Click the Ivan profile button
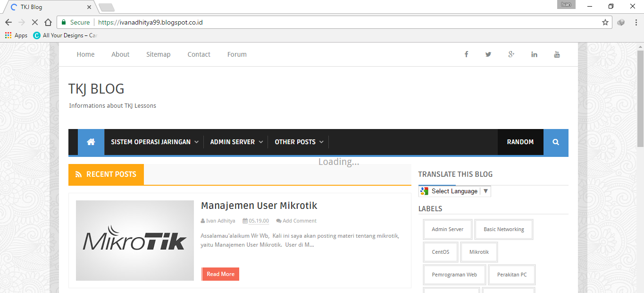This screenshot has width=644, height=293. [566, 5]
